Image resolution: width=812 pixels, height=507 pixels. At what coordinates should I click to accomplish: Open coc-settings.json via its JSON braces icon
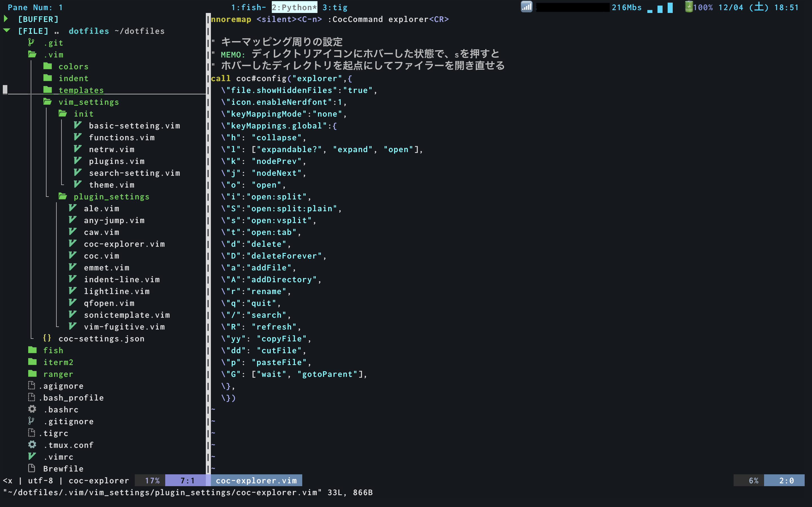47,338
